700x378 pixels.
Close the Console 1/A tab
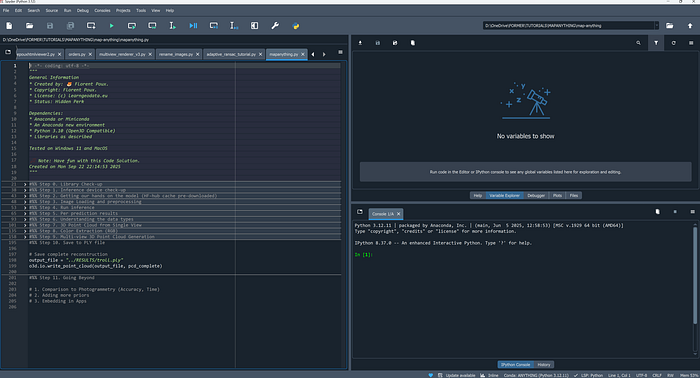tap(399, 214)
